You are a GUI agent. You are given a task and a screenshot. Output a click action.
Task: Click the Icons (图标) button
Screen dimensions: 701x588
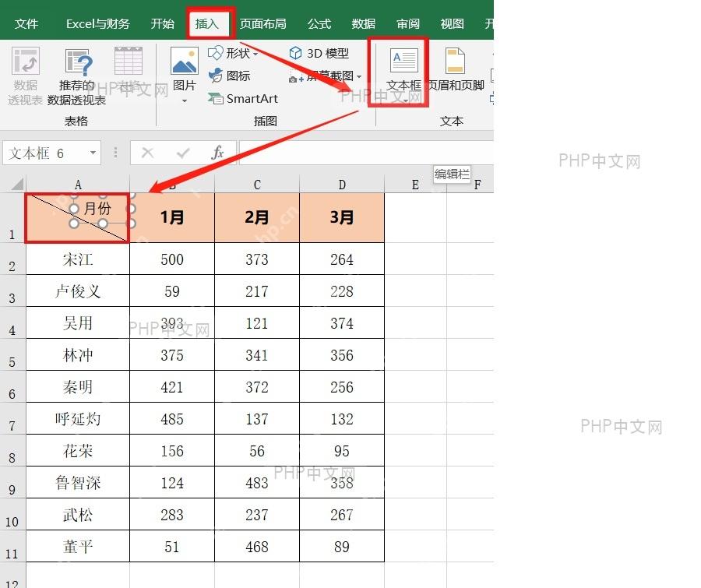229,76
